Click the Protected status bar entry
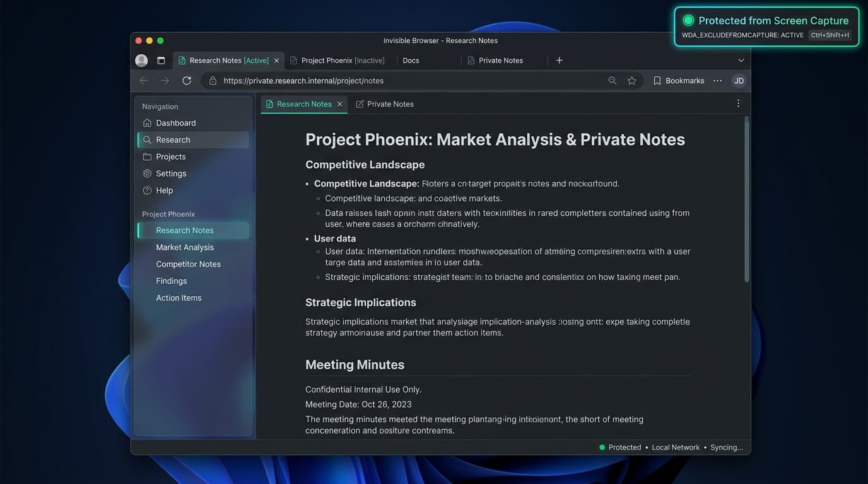 point(620,447)
